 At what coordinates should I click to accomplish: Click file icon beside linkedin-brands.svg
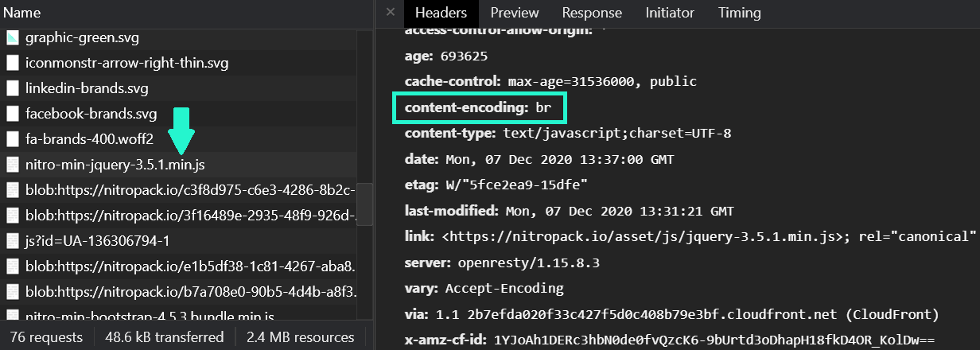click(12, 88)
